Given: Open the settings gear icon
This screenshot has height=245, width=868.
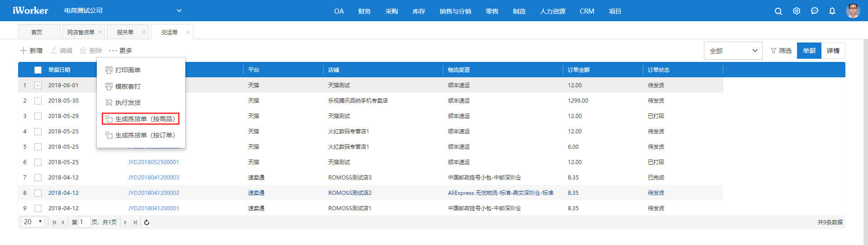Looking at the screenshot, I should 797,11.
